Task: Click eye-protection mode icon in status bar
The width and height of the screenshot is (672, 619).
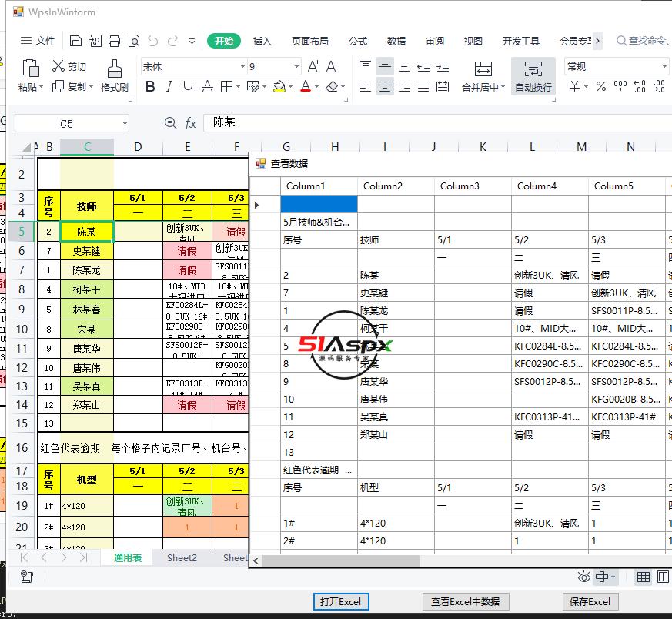Action: tap(583, 577)
